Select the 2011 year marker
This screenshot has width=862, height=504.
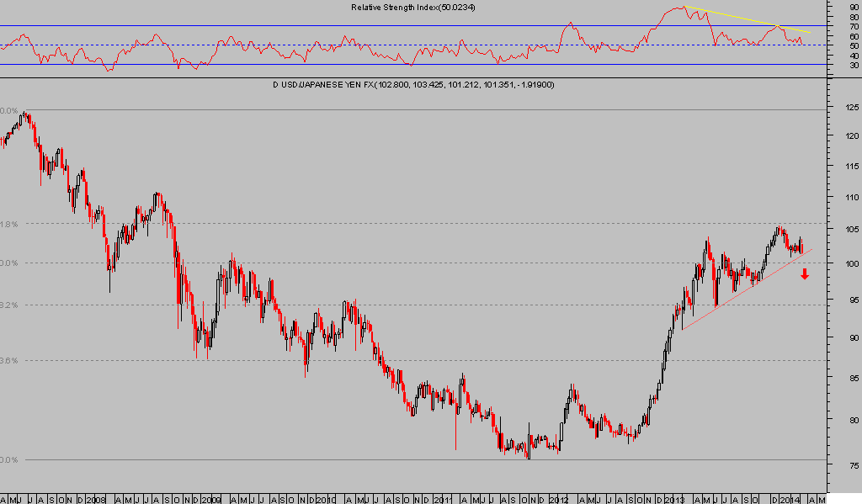coord(442,498)
